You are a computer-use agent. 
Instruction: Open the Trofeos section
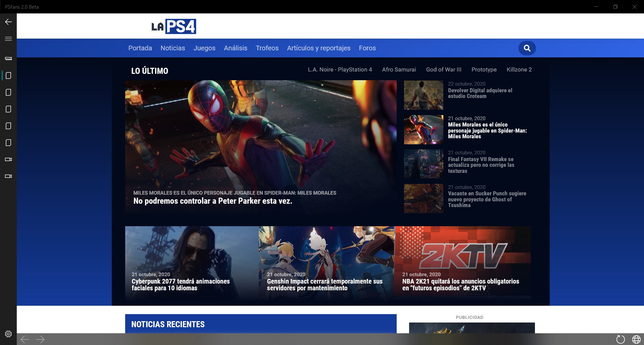(267, 48)
